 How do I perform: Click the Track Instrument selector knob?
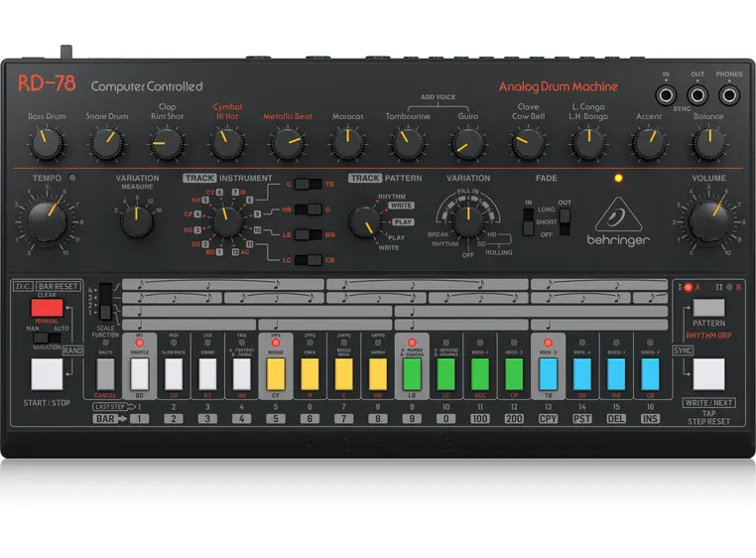click(x=226, y=221)
